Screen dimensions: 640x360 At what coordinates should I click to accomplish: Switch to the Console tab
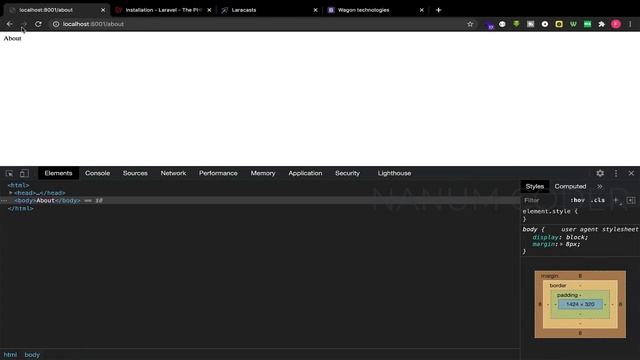(98, 173)
